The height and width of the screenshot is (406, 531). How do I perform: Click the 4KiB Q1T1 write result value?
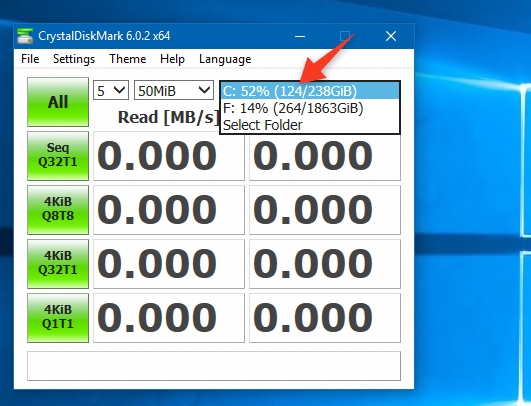coord(325,318)
